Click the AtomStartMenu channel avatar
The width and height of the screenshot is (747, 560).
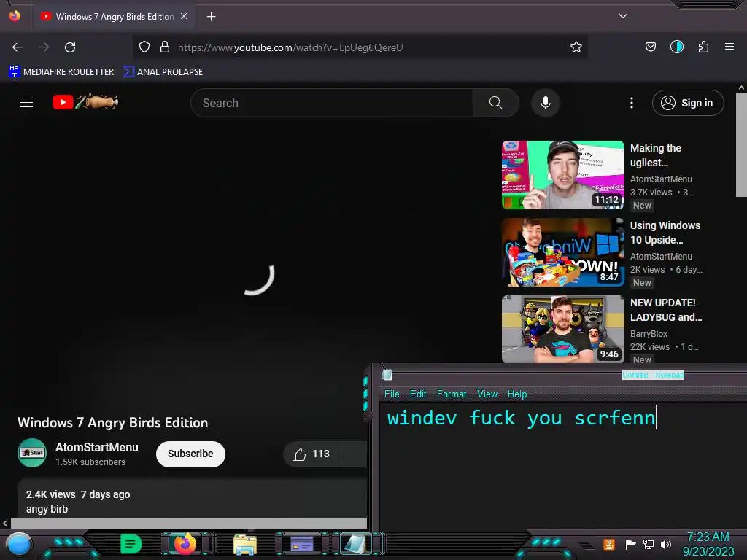[x=32, y=453]
